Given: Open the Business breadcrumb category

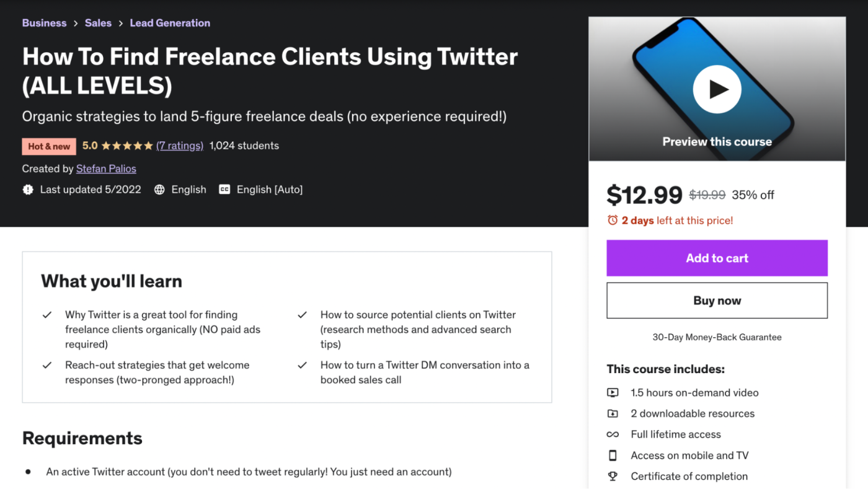Looking at the screenshot, I should [44, 23].
